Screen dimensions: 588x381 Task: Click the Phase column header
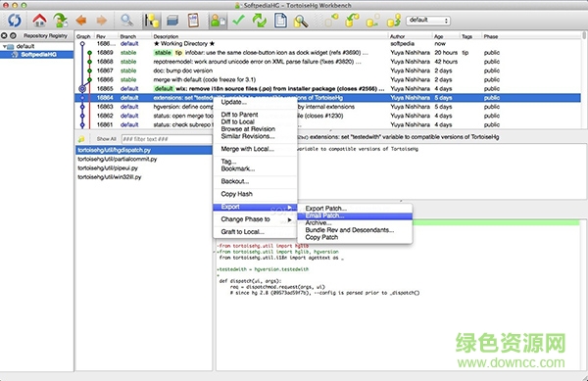(531, 36)
